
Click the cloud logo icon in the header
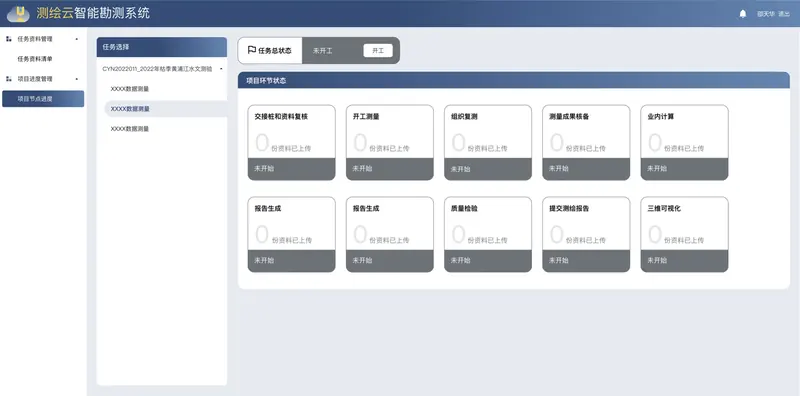point(18,14)
